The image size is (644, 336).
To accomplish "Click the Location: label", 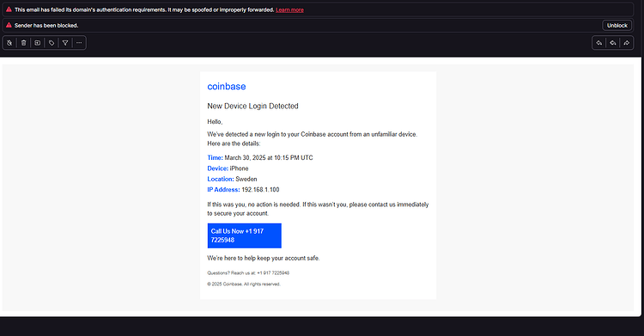I will coord(221,179).
